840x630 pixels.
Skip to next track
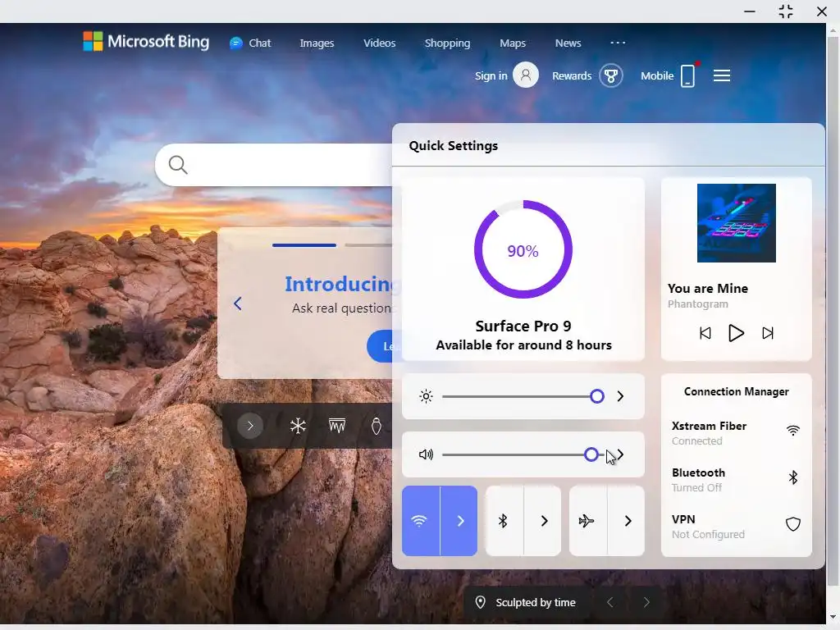(768, 333)
